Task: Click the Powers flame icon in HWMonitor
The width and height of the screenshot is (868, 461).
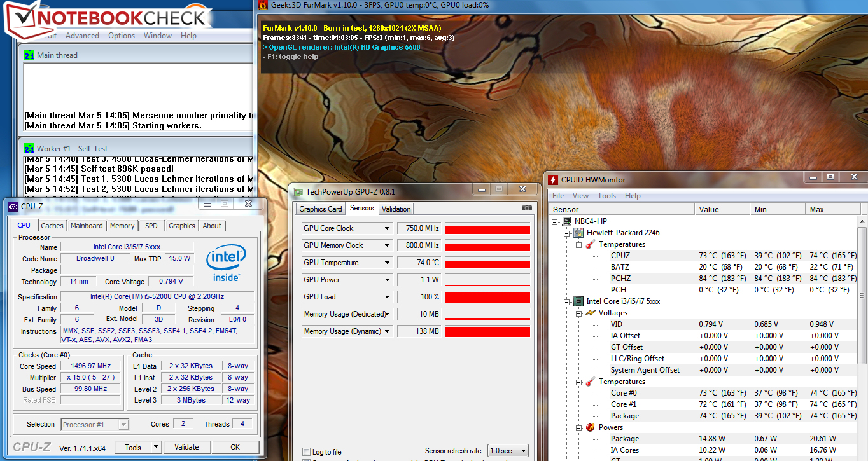Action: click(x=591, y=427)
